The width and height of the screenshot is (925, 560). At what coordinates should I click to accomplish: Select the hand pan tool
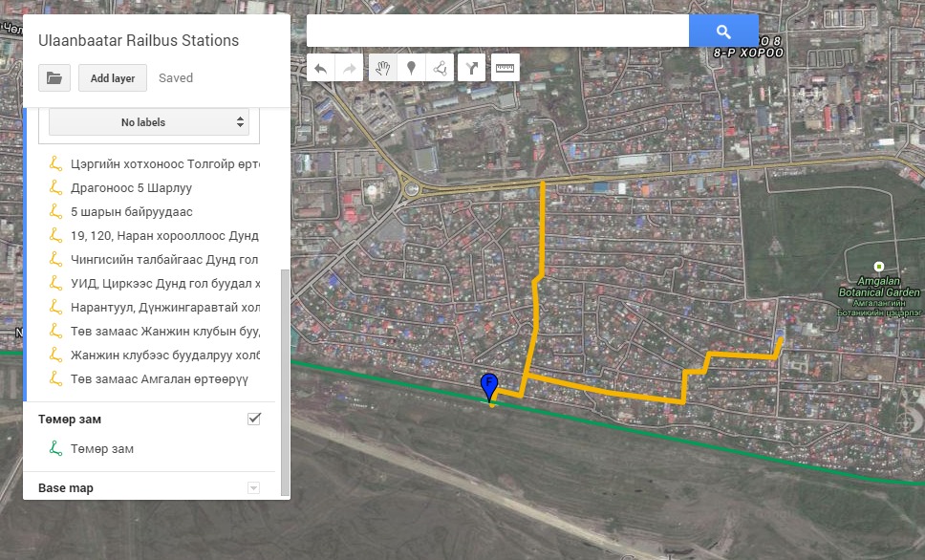pos(382,68)
